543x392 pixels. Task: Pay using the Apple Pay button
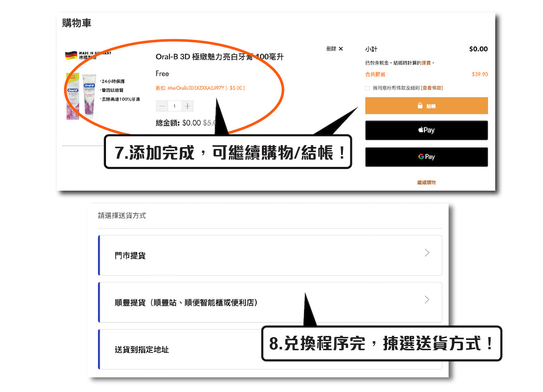(426, 130)
